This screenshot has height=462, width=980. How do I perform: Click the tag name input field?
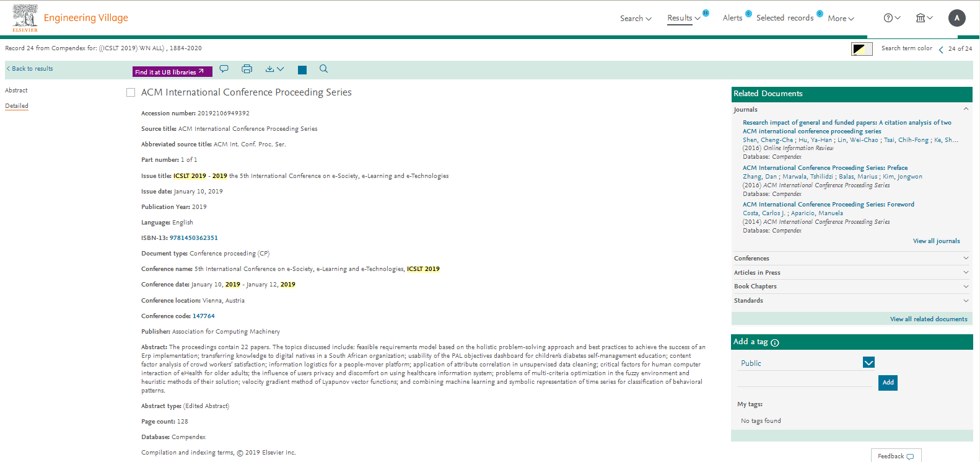(805, 383)
